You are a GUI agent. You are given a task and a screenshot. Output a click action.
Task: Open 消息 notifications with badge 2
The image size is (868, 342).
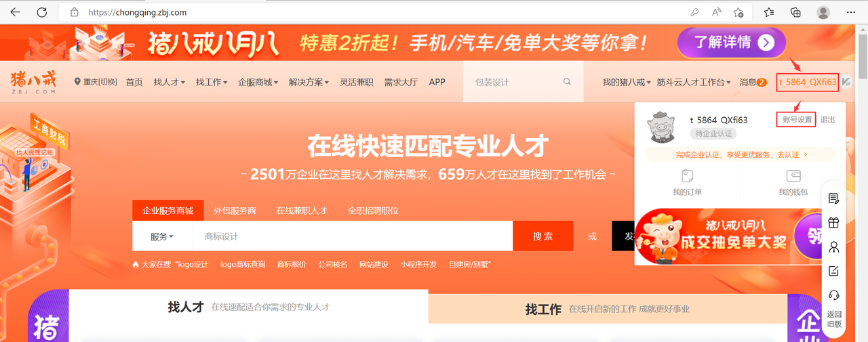click(753, 82)
